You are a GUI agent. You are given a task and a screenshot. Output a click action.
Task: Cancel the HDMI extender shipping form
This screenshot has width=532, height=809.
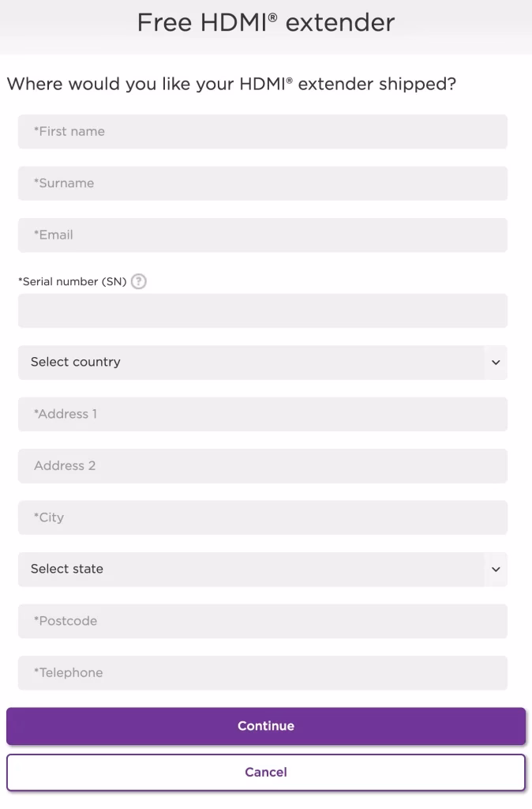265,772
